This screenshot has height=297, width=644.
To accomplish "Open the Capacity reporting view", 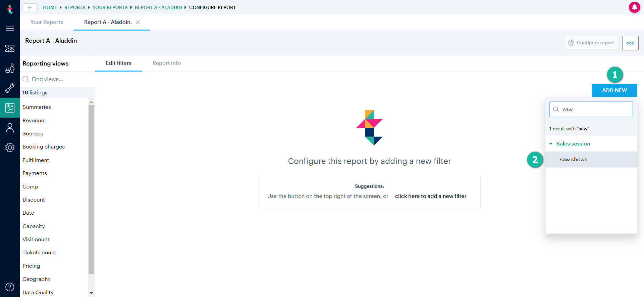I will (x=34, y=226).
